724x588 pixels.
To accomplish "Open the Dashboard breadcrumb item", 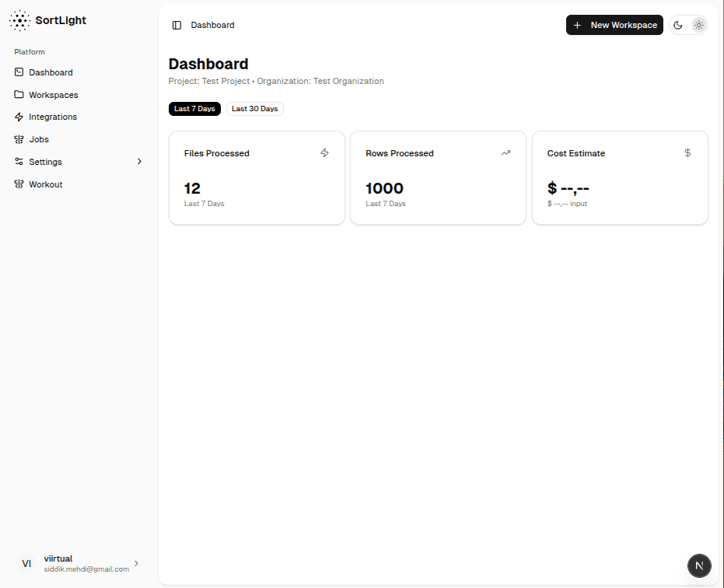I will pyautogui.click(x=212, y=25).
